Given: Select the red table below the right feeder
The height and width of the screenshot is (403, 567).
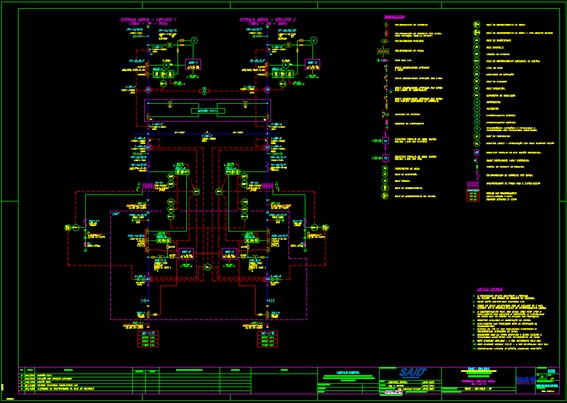Looking at the screenshot, I should tap(267, 339).
